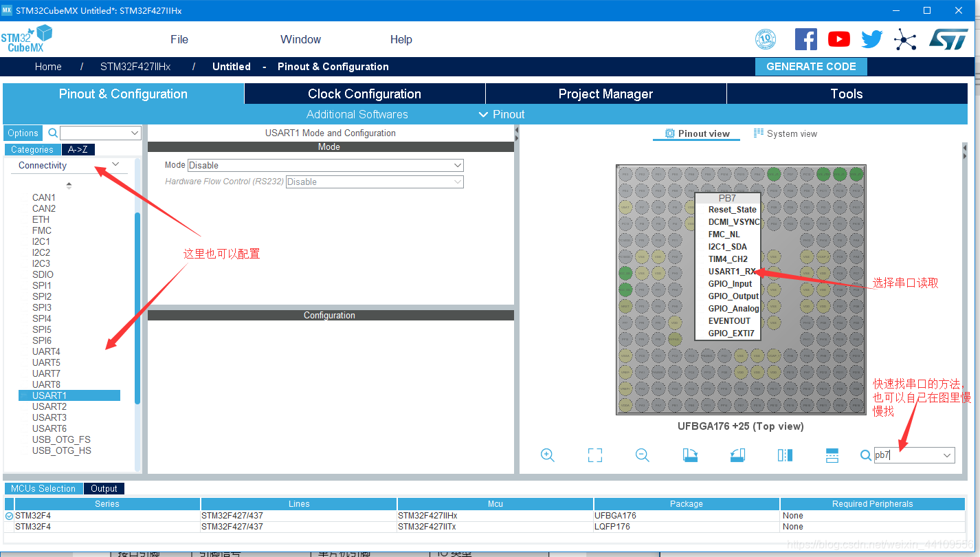The image size is (980, 557).
Task: Select USART2 in peripheral list
Action: coord(49,406)
